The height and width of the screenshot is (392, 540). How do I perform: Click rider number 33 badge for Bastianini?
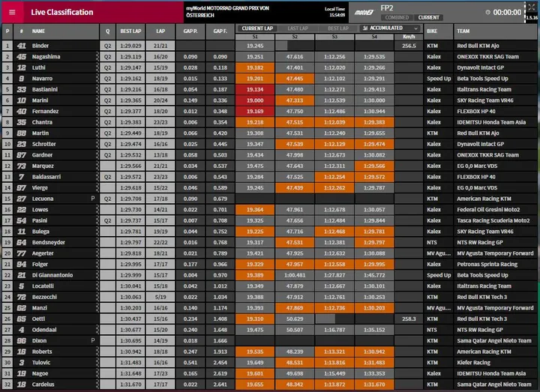click(x=21, y=89)
